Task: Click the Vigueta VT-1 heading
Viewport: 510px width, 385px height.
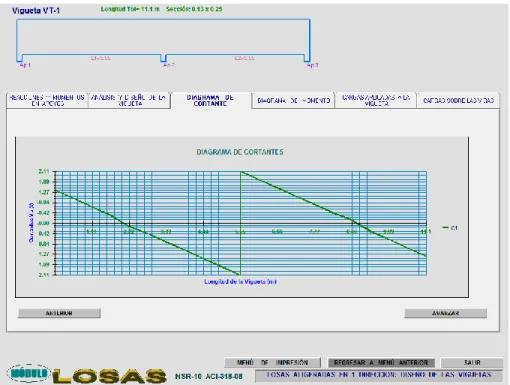Action: coord(36,11)
